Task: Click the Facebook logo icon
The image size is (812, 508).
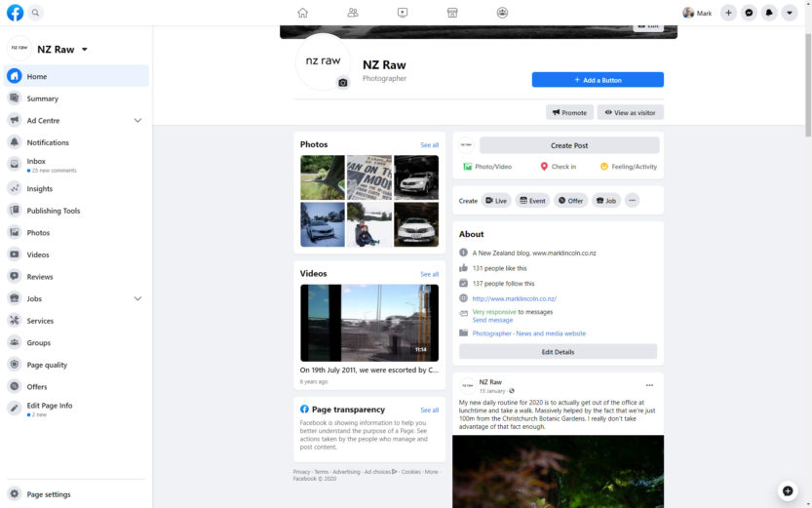Action: pyautogui.click(x=15, y=13)
